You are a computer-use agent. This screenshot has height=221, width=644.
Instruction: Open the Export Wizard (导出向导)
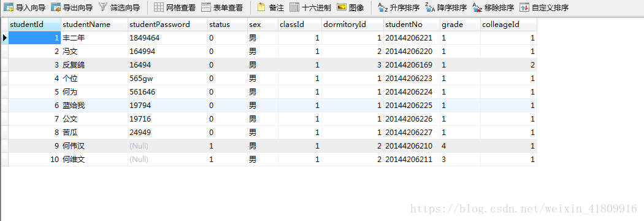click(72, 7)
